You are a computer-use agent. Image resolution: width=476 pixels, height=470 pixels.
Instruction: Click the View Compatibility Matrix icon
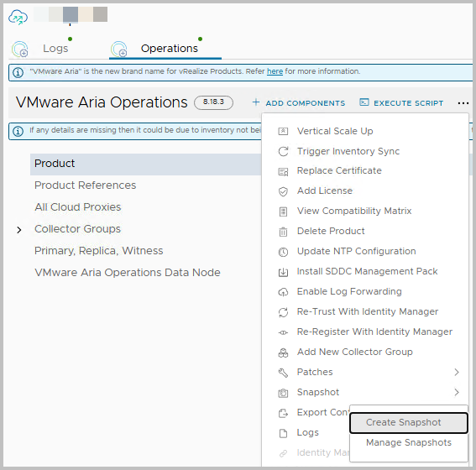[283, 211]
